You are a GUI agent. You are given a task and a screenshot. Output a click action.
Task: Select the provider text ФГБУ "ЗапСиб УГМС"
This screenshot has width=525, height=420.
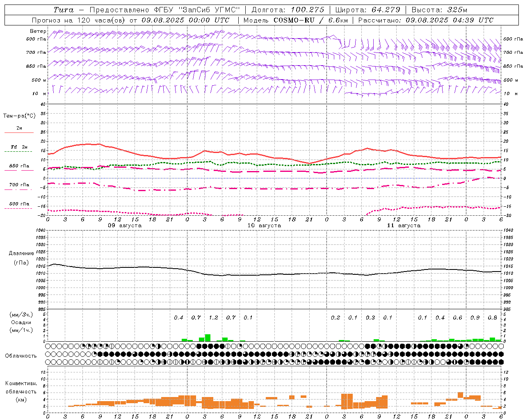(x=197, y=10)
